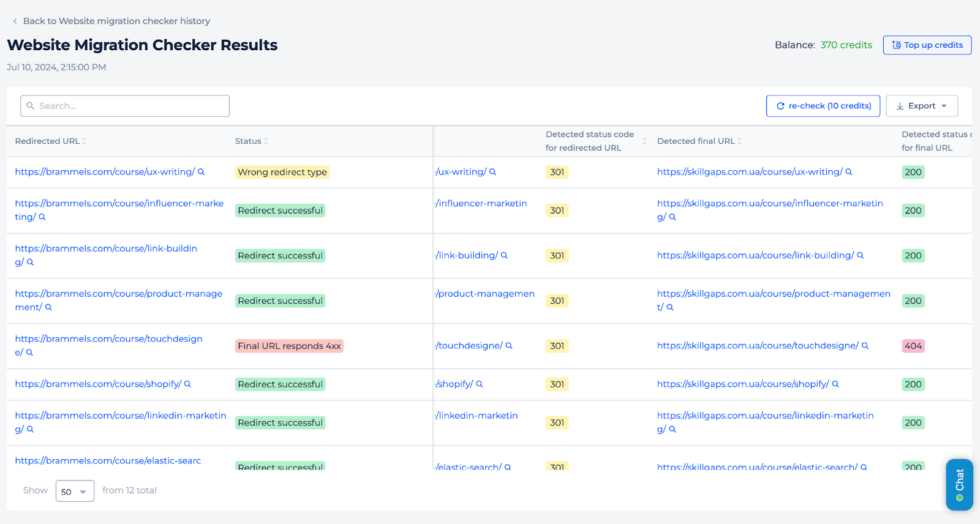Click the 200 code in linkedin-marketing row
980x524 pixels.
tap(913, 422)
